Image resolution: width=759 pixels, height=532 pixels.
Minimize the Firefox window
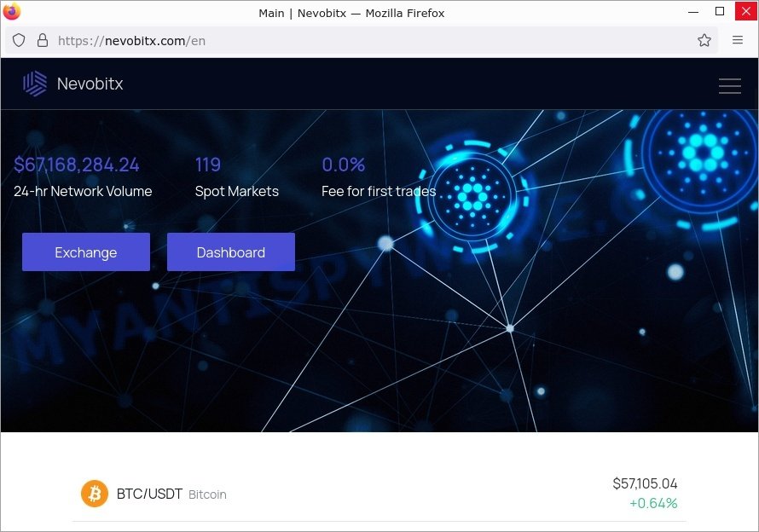click(x=693, y=11)
